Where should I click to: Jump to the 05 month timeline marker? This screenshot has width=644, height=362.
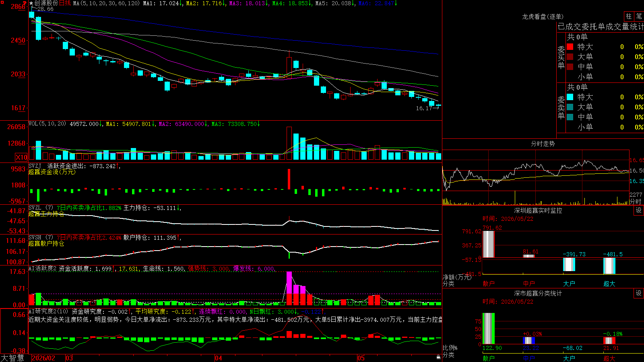click(x=361, y=358)
